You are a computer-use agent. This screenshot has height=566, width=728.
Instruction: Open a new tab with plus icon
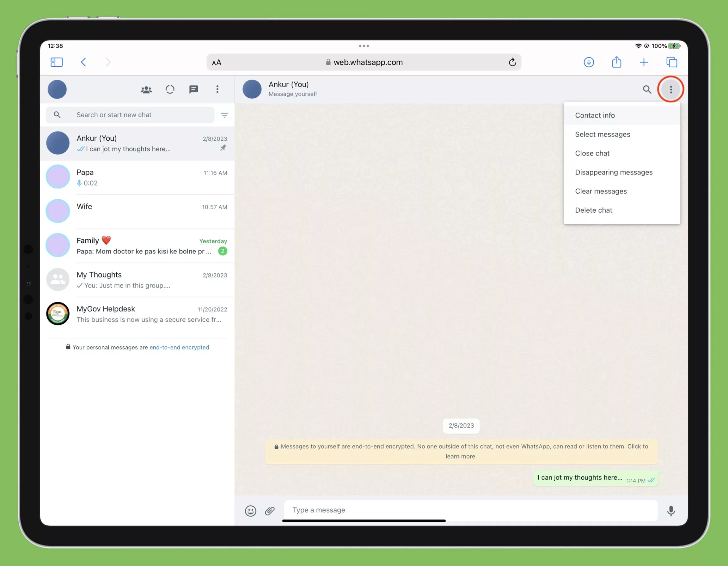pyautogui.click(x=644, y=62)
